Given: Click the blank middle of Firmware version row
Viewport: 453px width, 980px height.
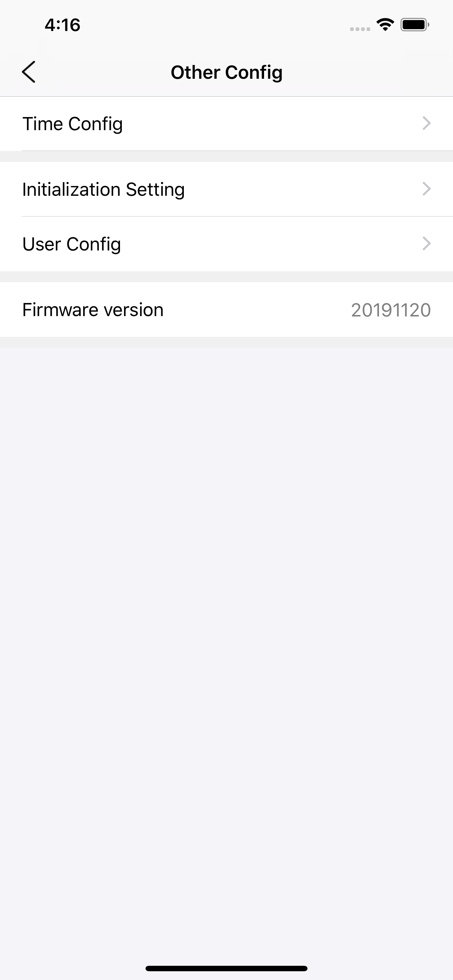Looking at the screenshot, I should click(x=257, y=309).
